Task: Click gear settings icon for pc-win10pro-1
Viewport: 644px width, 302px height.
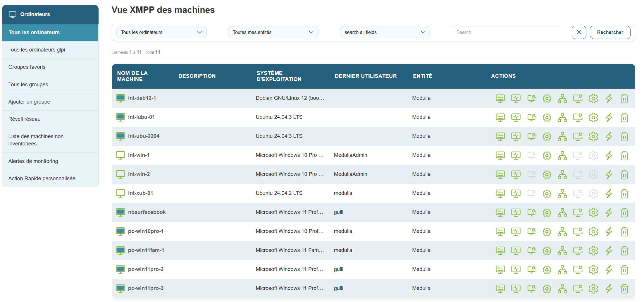Action: pyautogui.click(x=593, y=232)
